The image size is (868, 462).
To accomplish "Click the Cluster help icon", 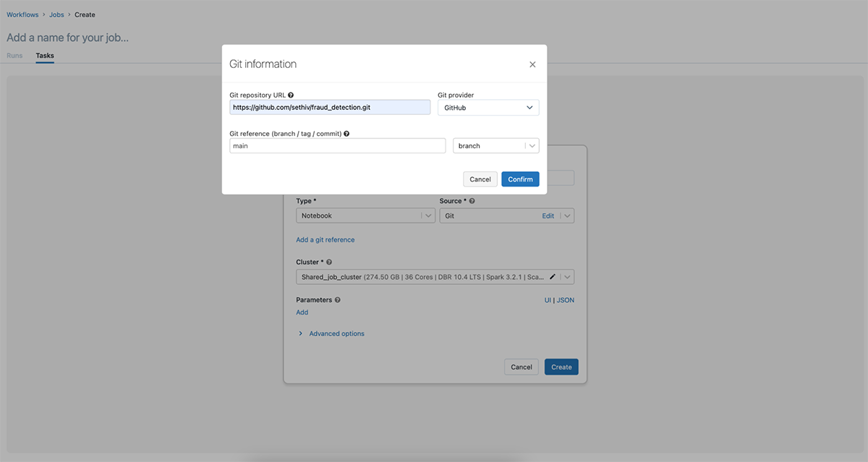I will [x=329, y=262].
